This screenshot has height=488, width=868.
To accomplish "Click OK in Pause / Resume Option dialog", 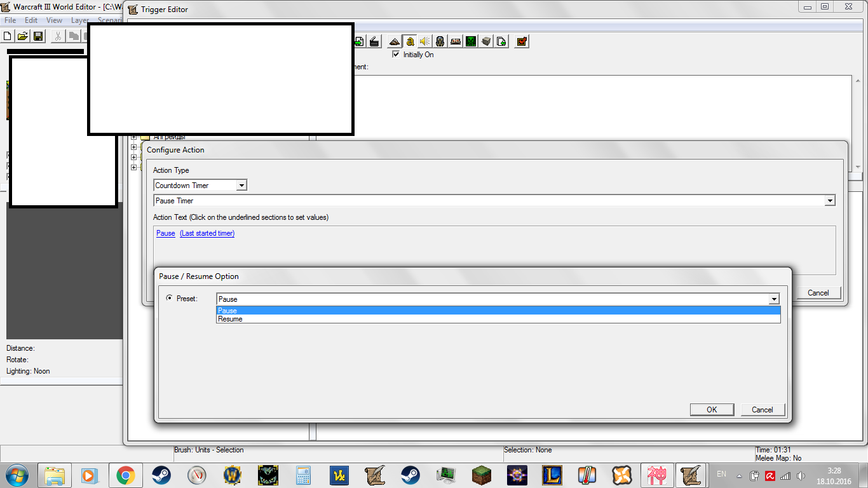I will [x=712, y=410].
